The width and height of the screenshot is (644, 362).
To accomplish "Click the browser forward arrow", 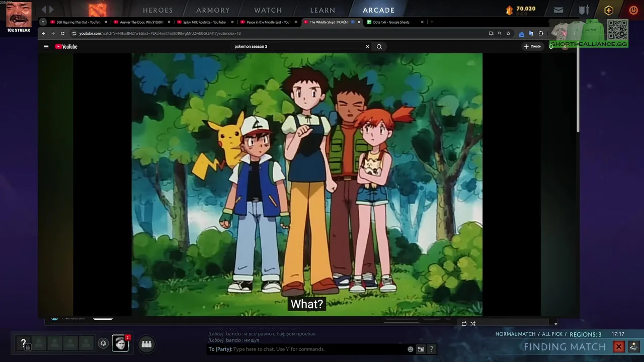I will tap(53, 33).
